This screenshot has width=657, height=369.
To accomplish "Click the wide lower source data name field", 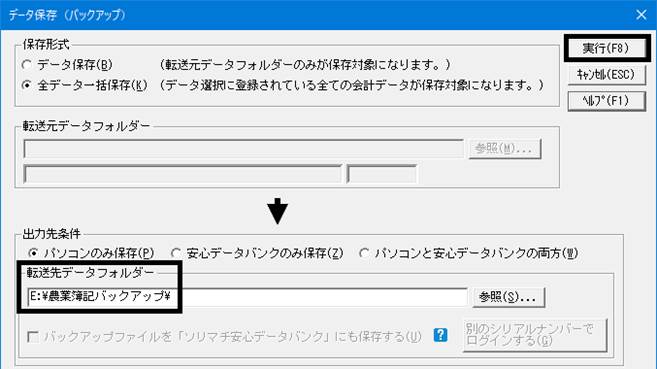I will point(183,174).
